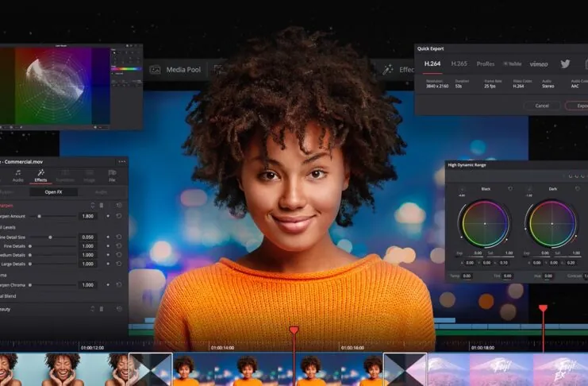This screenshot has height=386, width=588.
Task: Switch to the Audio inspector tab
Action: pyautogui.click(x=18, y=176)
